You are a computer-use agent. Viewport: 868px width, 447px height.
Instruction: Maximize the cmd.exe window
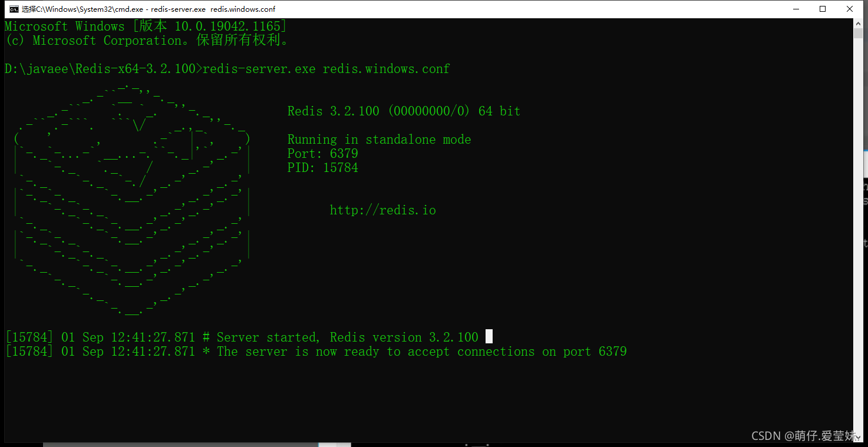(823, 9)
